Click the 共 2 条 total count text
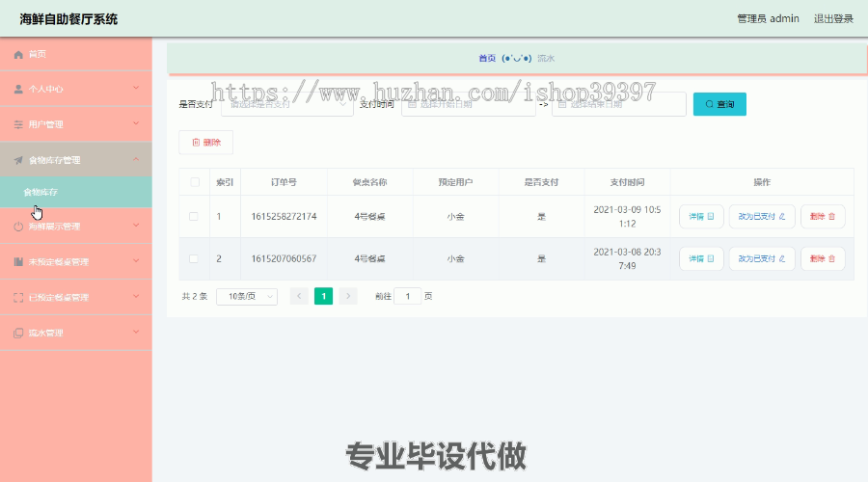868x482 pixels. [194, 296]
